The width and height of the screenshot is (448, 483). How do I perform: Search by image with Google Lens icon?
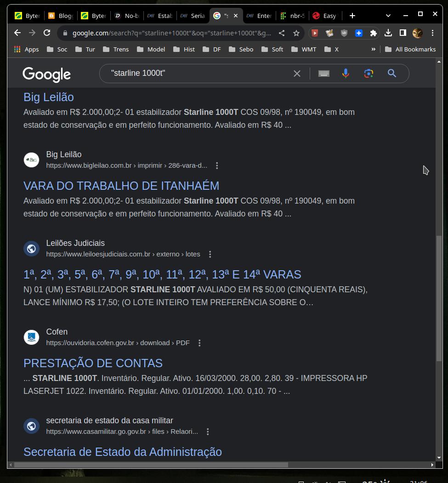pyautogui.click(x=369, y=74)
